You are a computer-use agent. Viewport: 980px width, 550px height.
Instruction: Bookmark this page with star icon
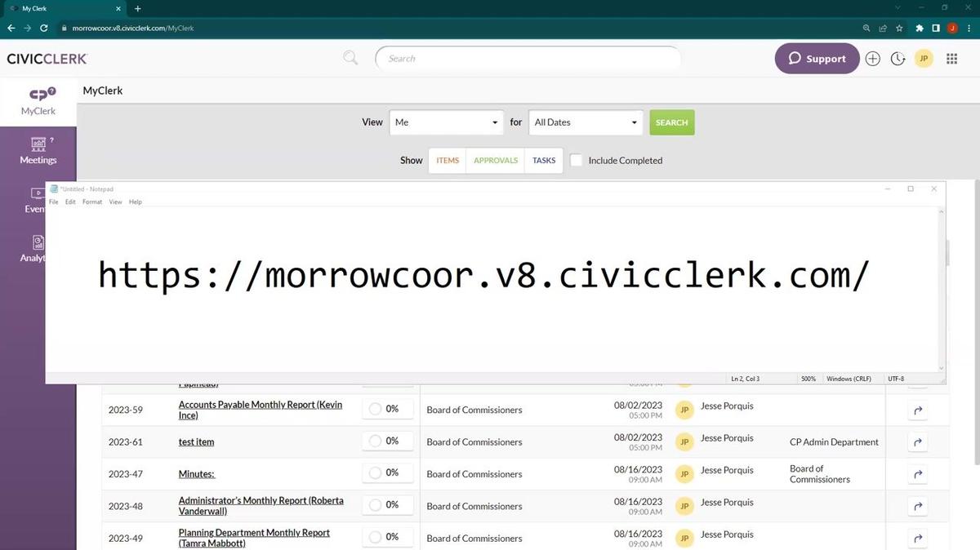[x=899, y=28]
